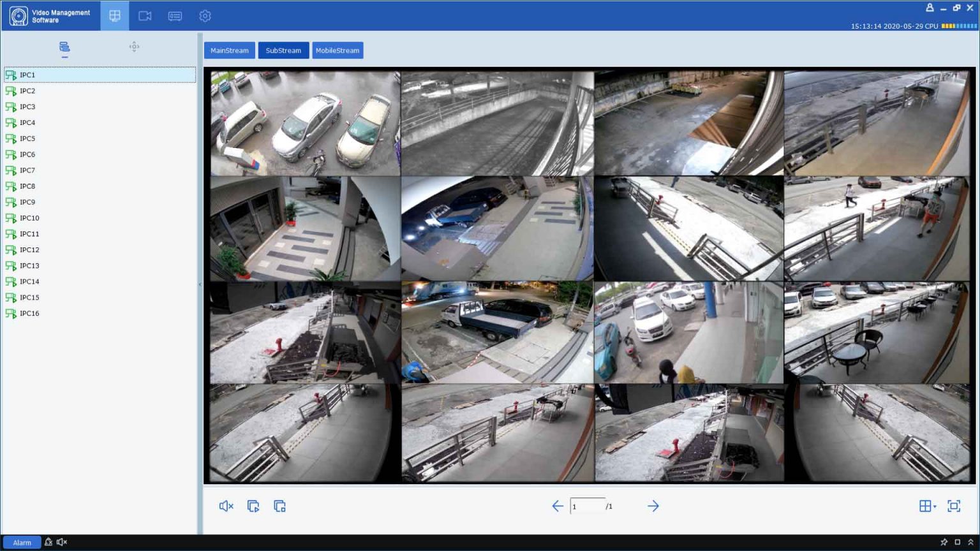The height and width of the screenshot is (551, 980).
Task: Select IPC14 in device list
Action: click(100, 282)
